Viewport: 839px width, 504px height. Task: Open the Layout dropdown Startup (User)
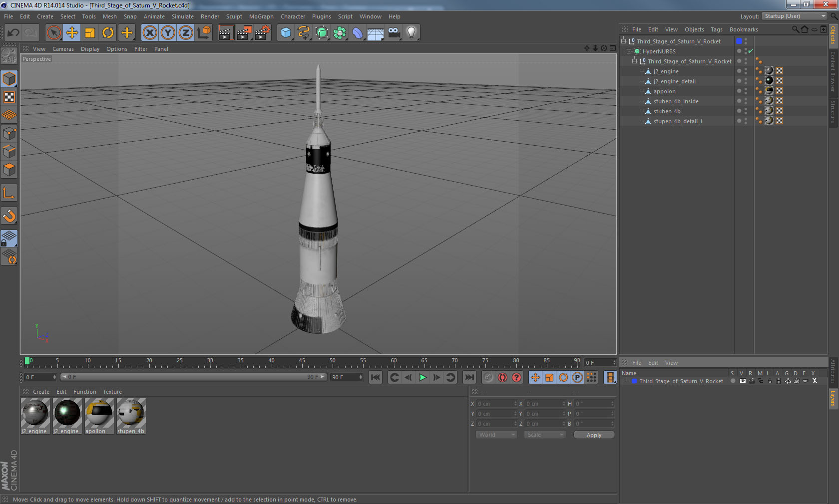click(795, 16)
